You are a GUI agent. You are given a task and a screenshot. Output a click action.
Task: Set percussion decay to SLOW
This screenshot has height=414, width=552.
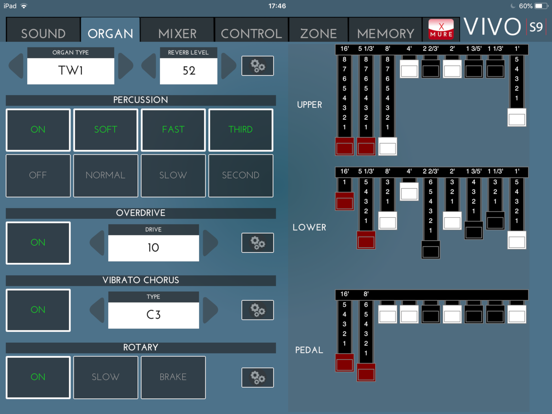pos(173,175)
